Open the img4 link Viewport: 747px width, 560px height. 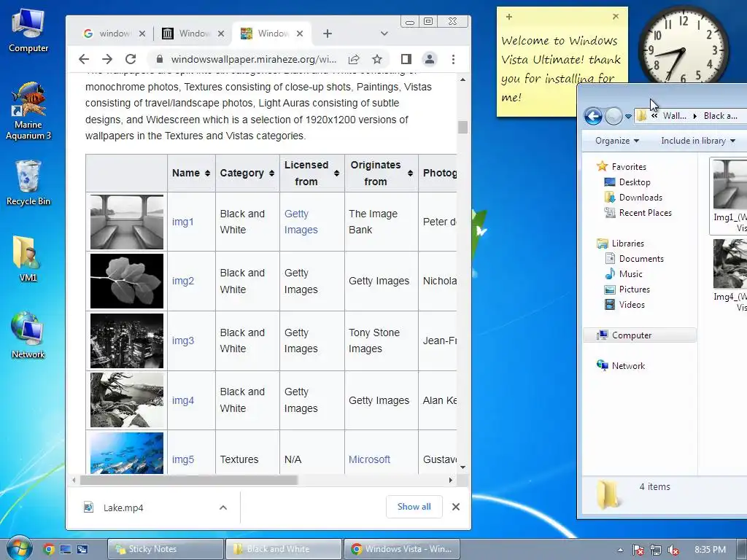tap(183, 400)
